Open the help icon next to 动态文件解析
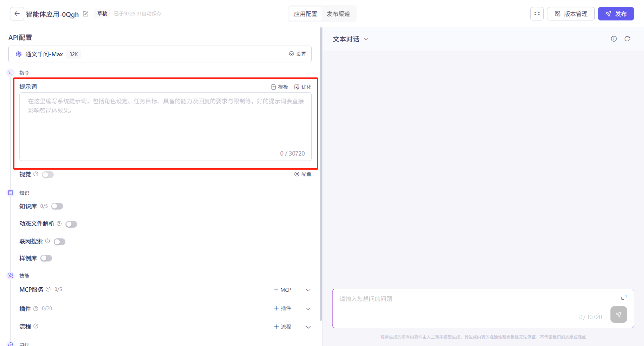The height and width of the screenshot is (346, 644). tap(59, 223)
